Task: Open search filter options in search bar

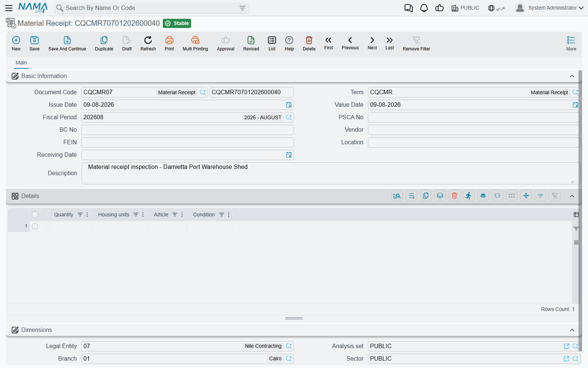Action: point(243,8)
